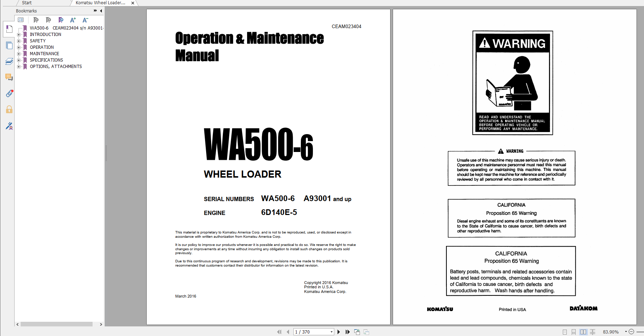644x336 pixels.
Task: Increase bookmark font size with A+ icon
Action: pos(73,20)
